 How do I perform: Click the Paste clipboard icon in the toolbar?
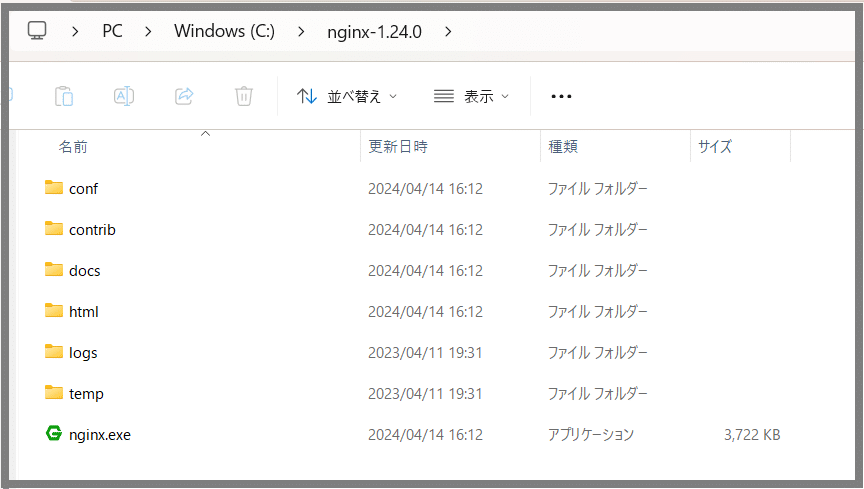(x=64, y=96)
